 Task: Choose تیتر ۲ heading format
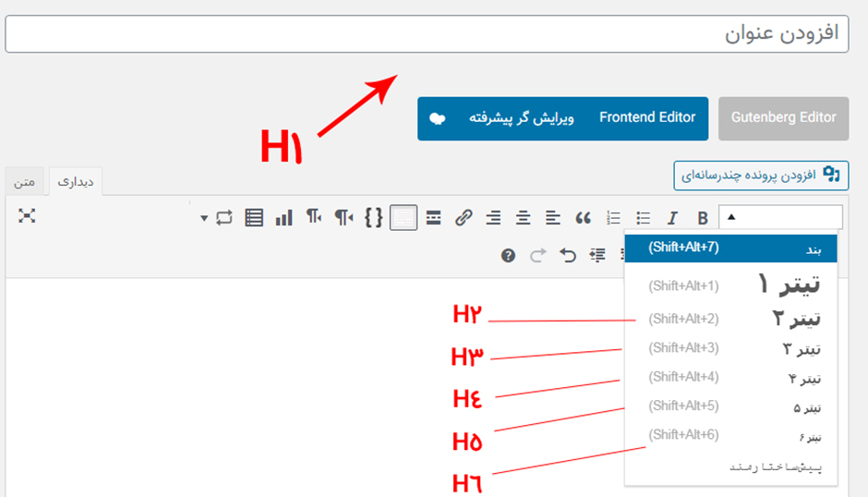click(x=730, y=319)
